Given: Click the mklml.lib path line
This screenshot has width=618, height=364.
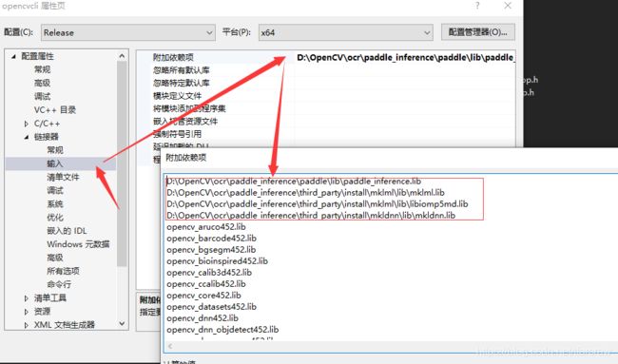Looking at the screenshot, I should 305,193.
